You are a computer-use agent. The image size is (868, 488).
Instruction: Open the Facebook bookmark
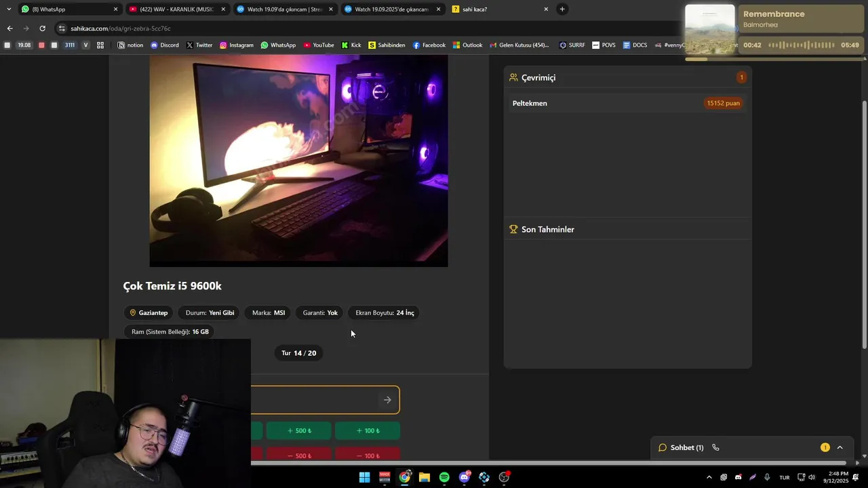(429, 45)
